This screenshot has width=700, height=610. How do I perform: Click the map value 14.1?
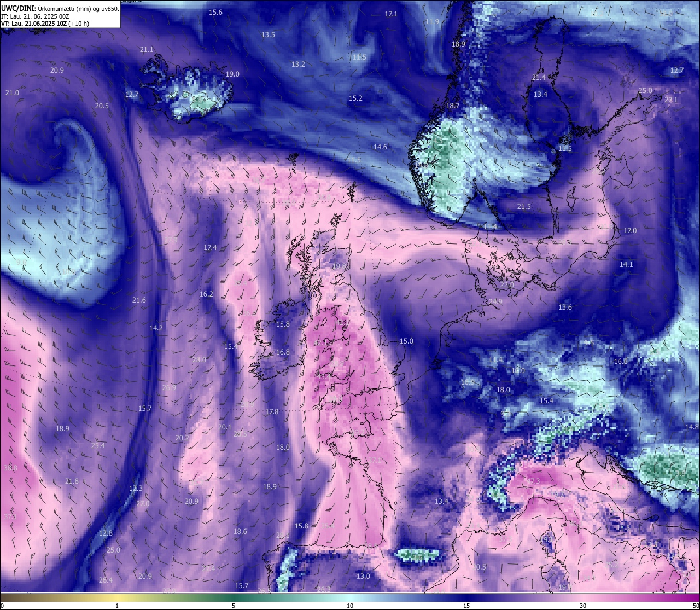pyautogui.click(x=626, y=264)
